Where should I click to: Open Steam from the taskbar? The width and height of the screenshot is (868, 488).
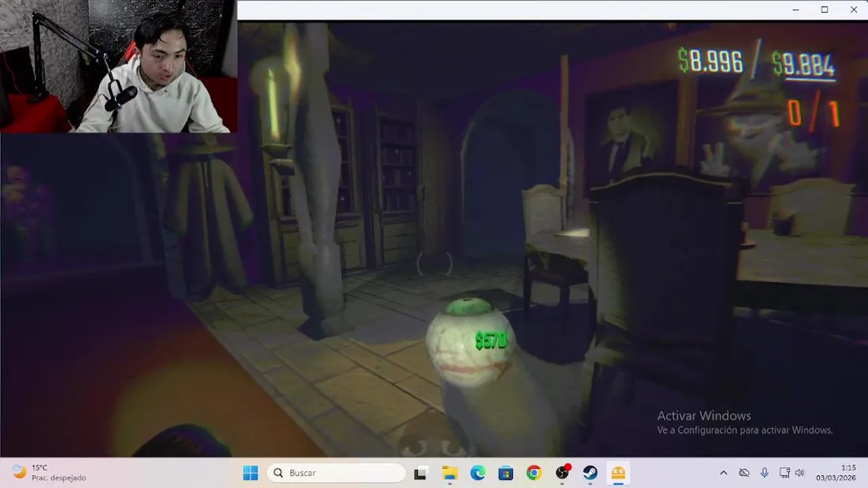click(x=590, y=472)
